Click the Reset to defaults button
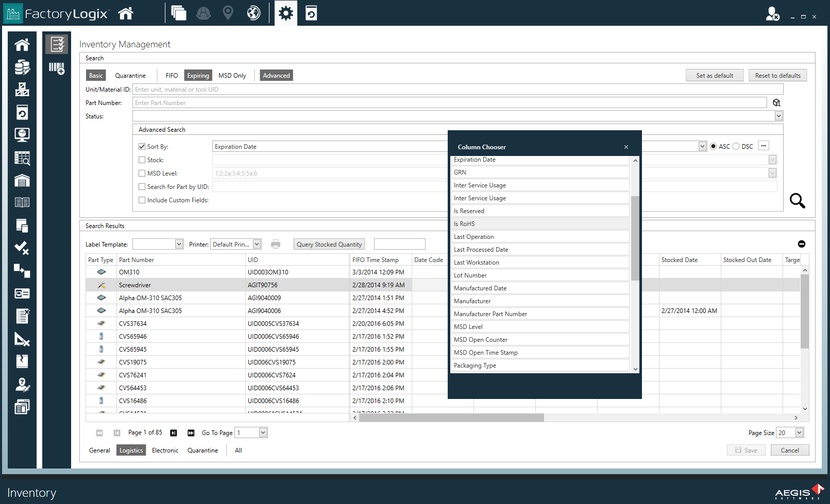 point(777,75)
